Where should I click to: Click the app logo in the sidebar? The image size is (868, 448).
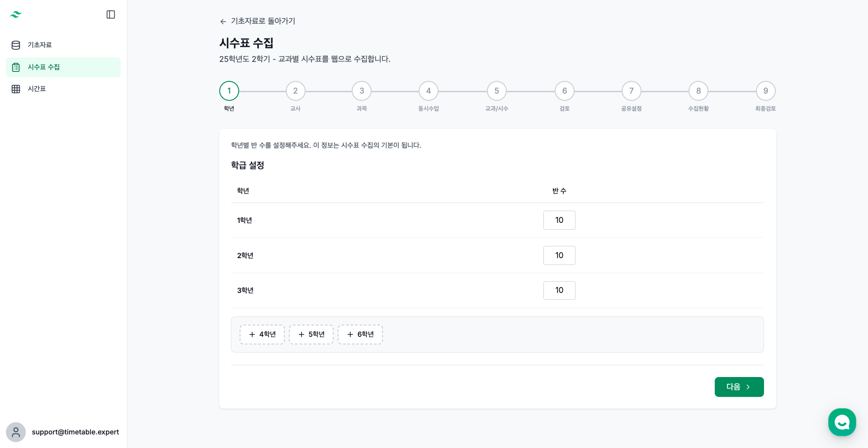(x=16, y=14)
